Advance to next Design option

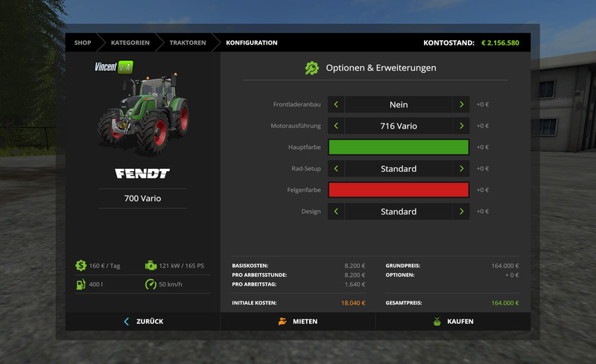pos(461,211)
